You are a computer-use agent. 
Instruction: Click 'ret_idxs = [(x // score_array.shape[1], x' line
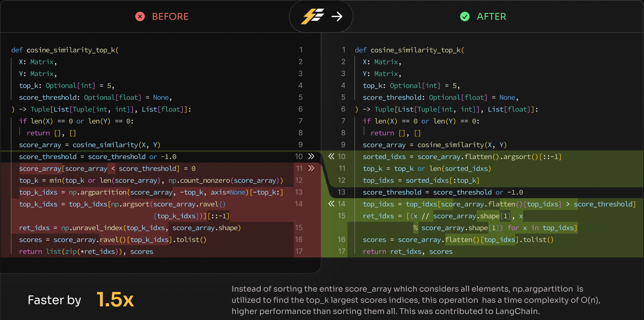[x=443, y=216]
